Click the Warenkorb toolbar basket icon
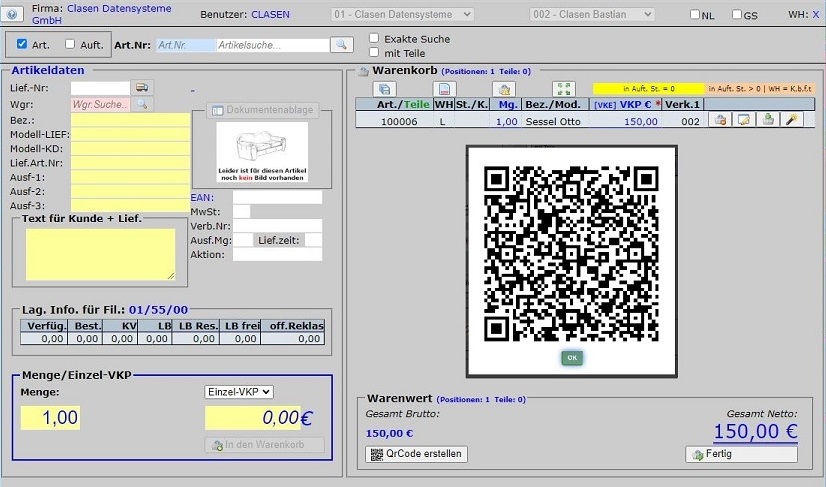The image size is (826, 487). (x=504, y=89)
